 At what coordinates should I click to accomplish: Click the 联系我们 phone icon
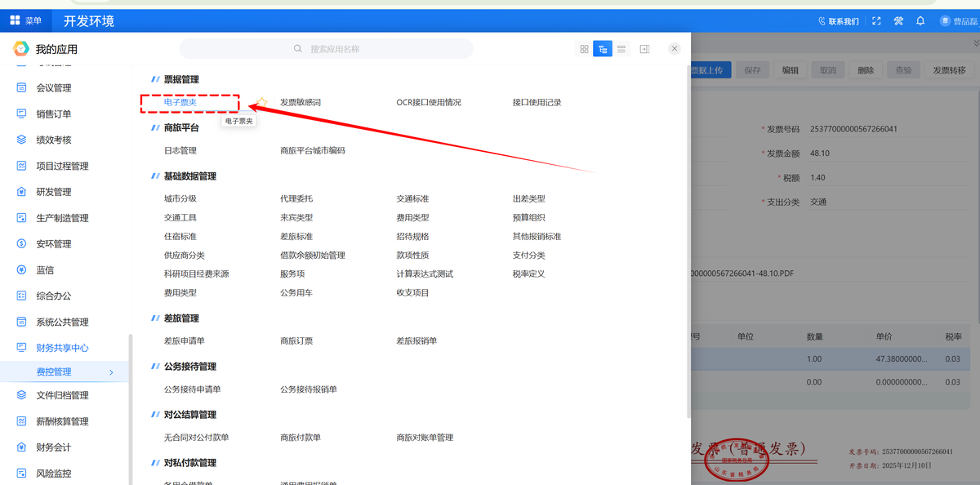(x=822, y=21)
